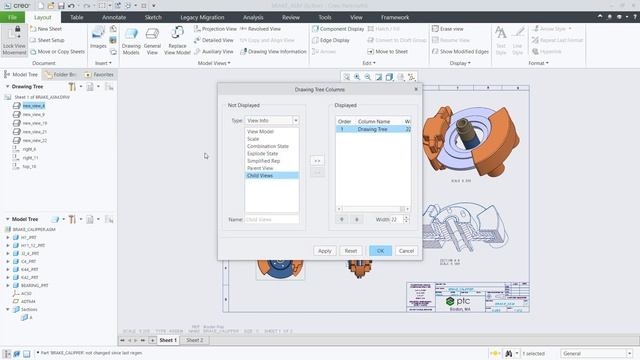
Task: Click the Undo icon in quick access toolbar
Action: coord(71,6)
